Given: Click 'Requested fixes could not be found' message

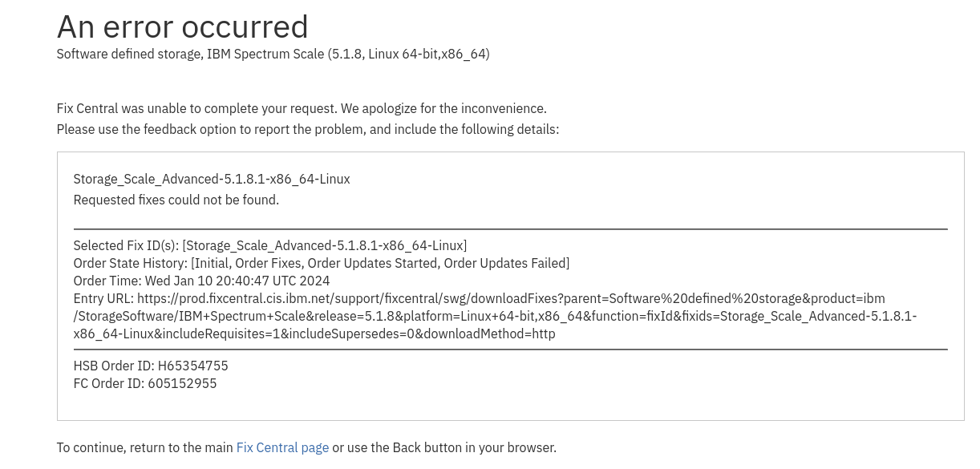Looking at the screenshot, I should pos(176,200).
